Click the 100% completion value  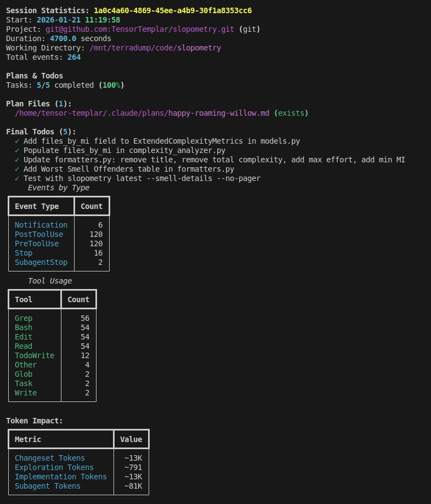(111, 85)
